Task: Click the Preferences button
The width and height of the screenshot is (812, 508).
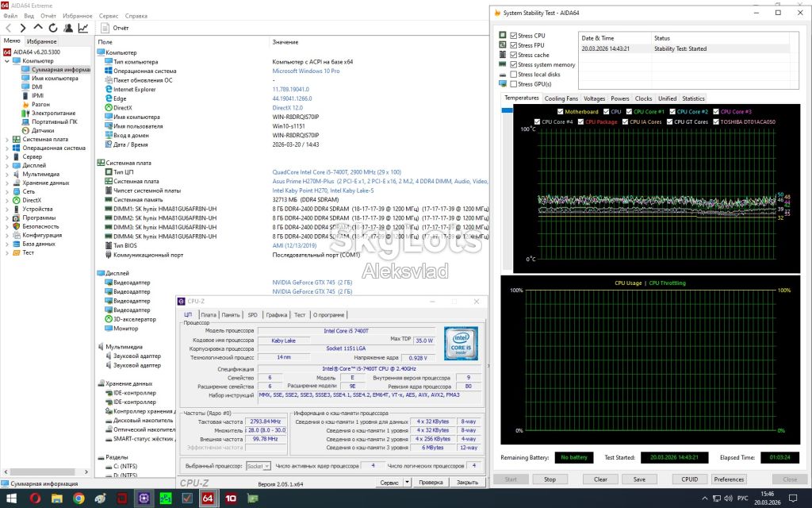Action: coord(729,479)
